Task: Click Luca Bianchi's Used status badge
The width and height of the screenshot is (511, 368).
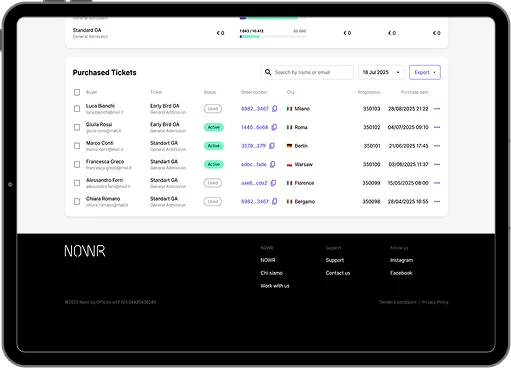Action: point(213,109)
